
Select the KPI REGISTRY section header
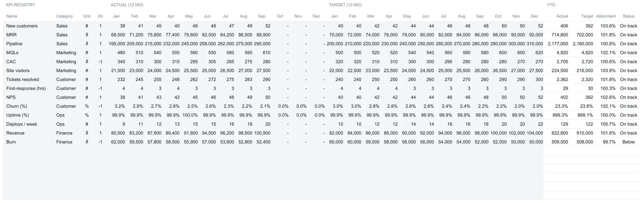[21, 5]
